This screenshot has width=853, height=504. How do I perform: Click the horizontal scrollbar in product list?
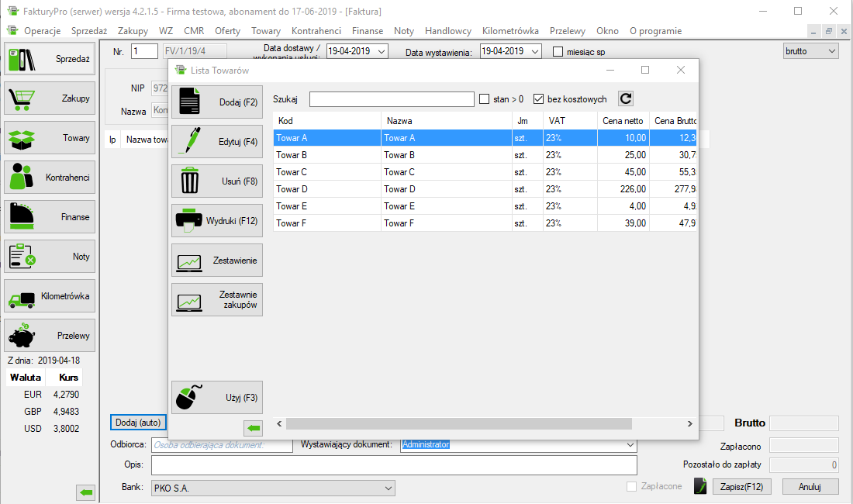(x=458, y=424)
